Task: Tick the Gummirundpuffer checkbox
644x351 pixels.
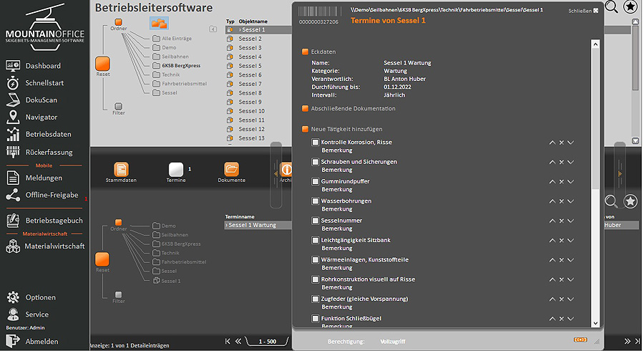Action: pyautogui.click(x=315, y=182)
